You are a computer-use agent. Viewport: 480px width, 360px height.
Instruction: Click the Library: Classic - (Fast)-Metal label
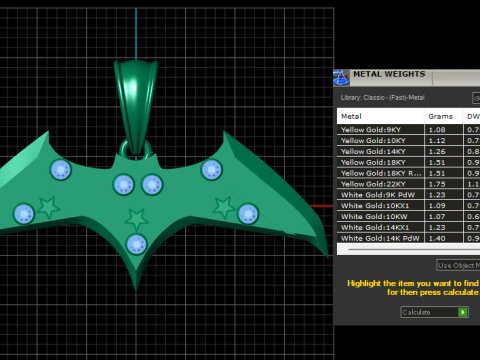382,98
